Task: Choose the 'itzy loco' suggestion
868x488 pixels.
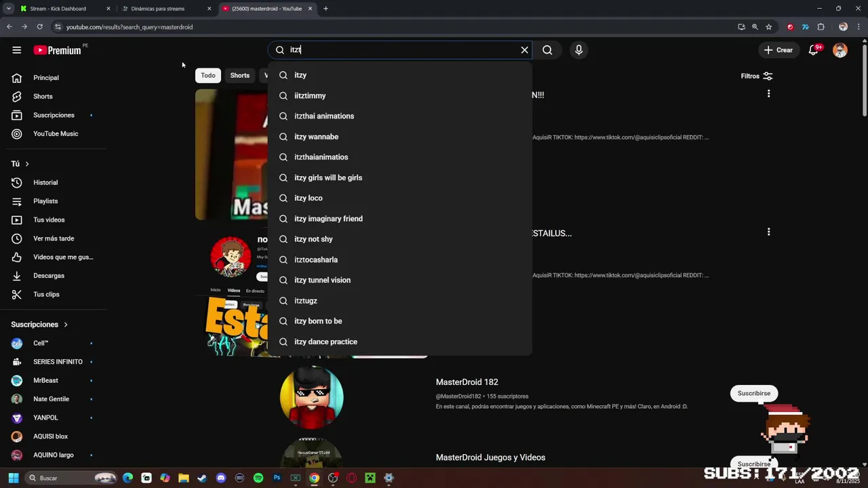Action: tap(400, 198)
